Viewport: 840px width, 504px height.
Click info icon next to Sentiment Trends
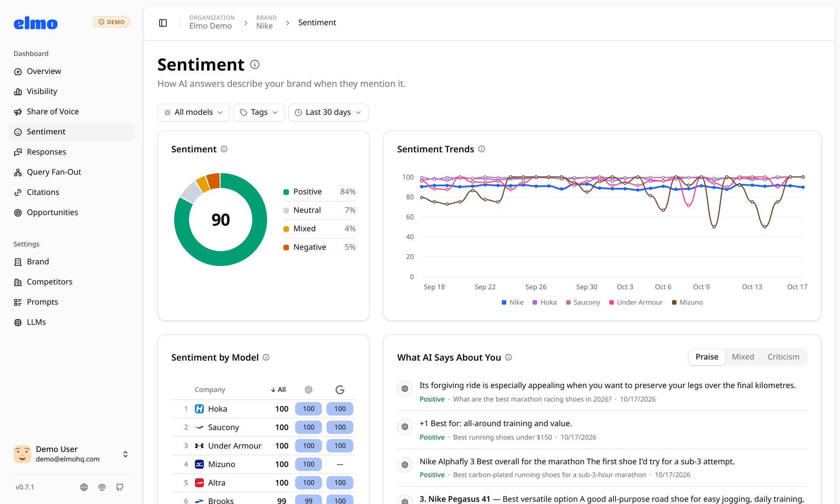point(481,149)
